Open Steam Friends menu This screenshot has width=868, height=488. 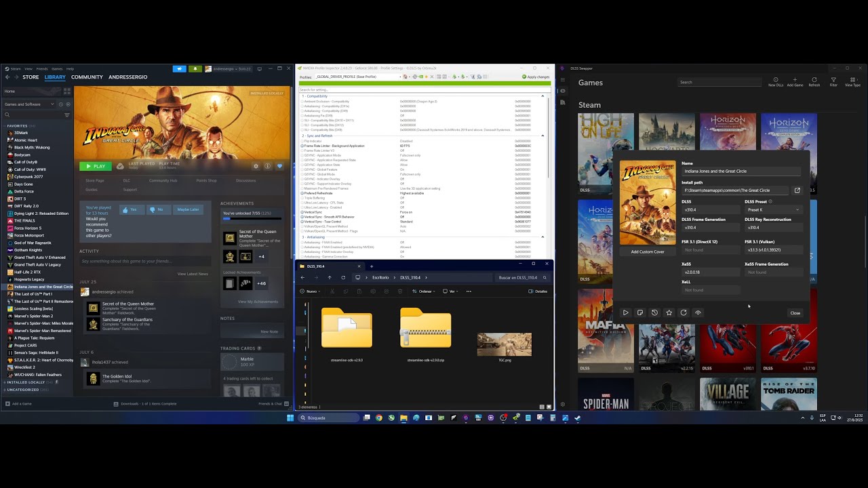(42, 68)
